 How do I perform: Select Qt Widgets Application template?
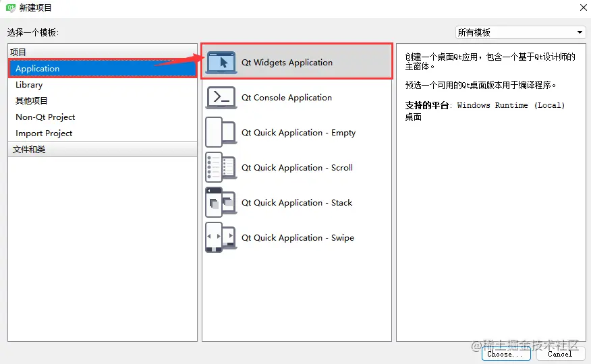pos(297,62)
